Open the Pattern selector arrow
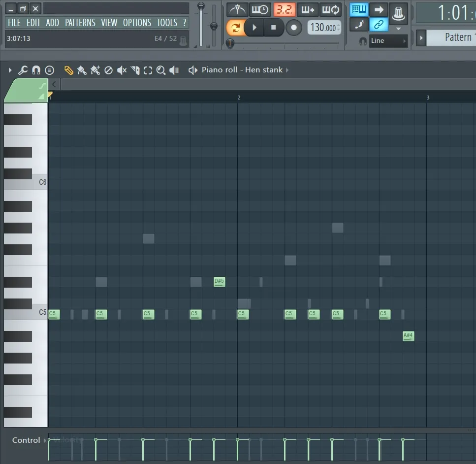The image size is (476, 464). [x=421, y=37]
